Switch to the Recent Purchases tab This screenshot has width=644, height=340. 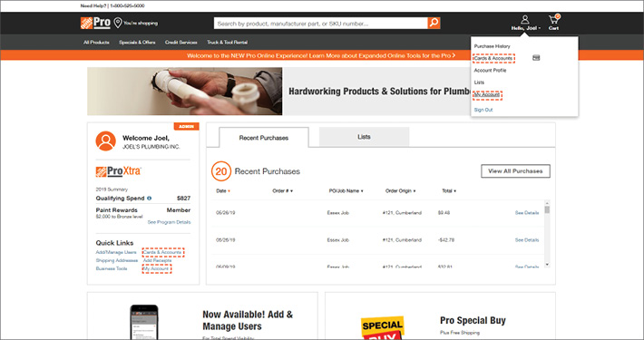pyautogui.click(x=264, y=138)
